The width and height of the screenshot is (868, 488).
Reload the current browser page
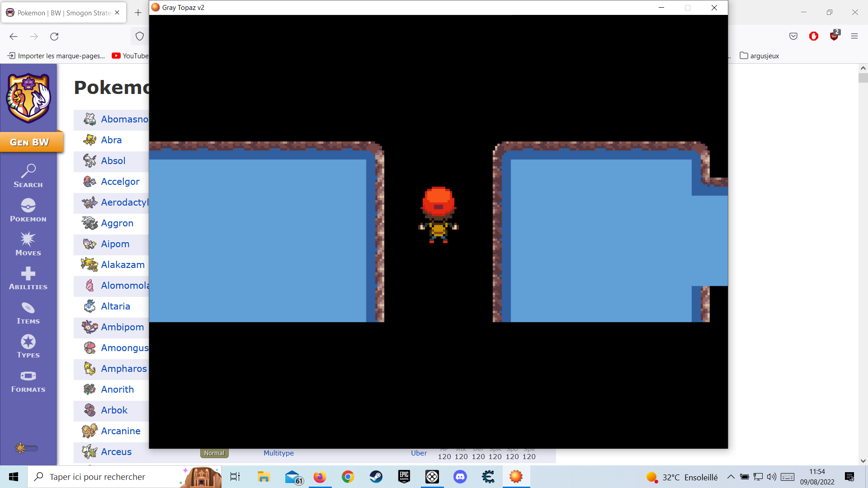click(x=54, y=37)
